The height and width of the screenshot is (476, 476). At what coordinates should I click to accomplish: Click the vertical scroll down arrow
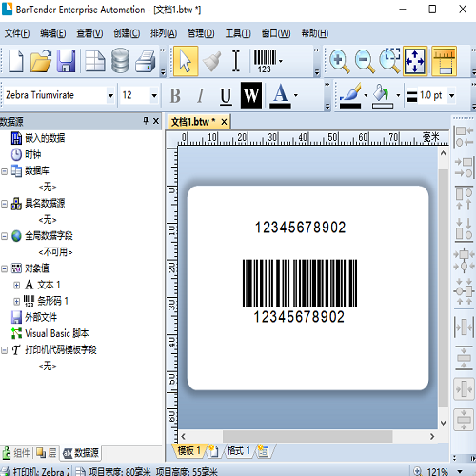pyautogui.click(x=444, y=423)
